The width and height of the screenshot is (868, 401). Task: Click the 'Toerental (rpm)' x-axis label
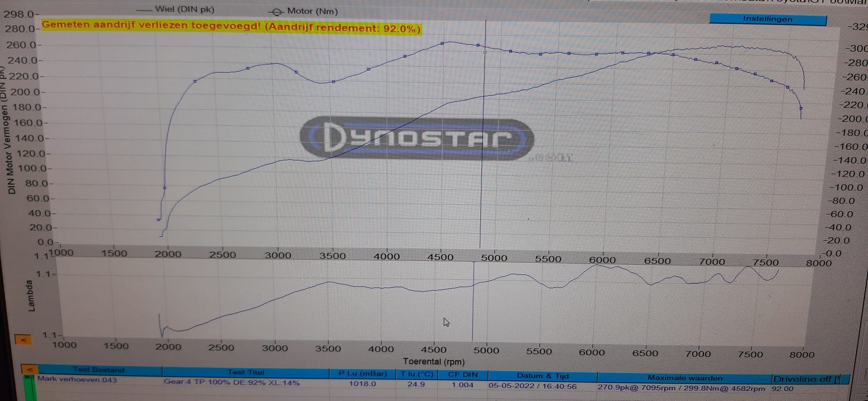[x=434, y=362]
